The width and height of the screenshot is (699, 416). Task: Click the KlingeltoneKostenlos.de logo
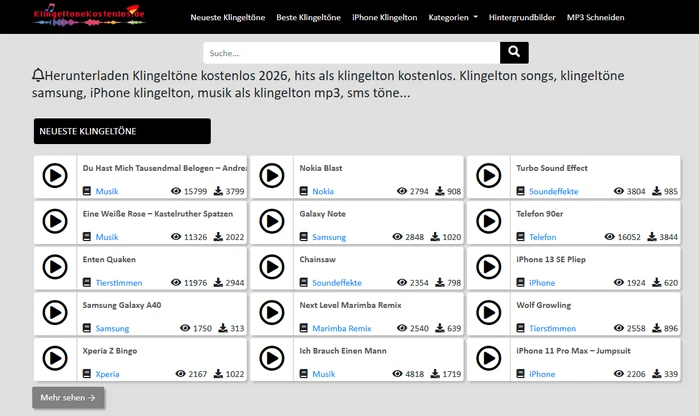coord(89,15)
